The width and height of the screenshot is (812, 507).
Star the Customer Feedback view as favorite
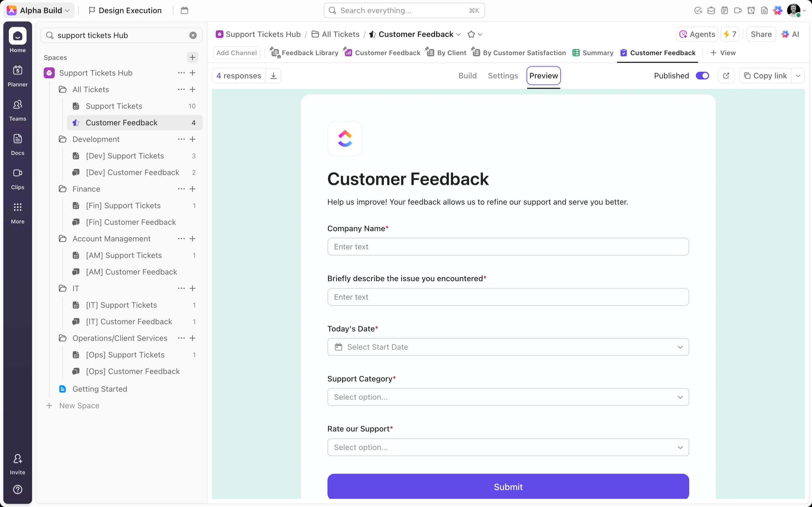470,34
